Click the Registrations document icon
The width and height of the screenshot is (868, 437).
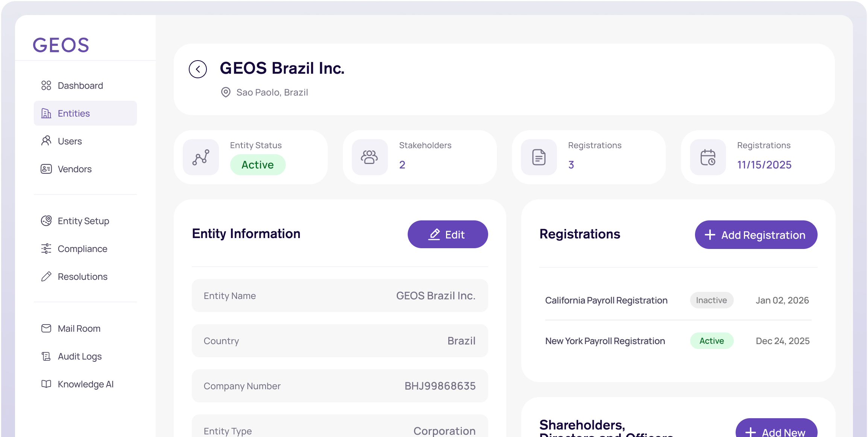(539, 157)
